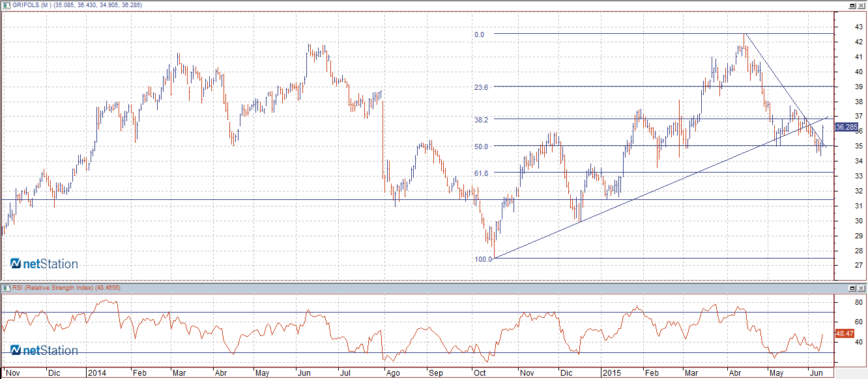Close the GRIFOLS price chart panel
The width and height of the screenshot is (868, 379).
point(861,5)
